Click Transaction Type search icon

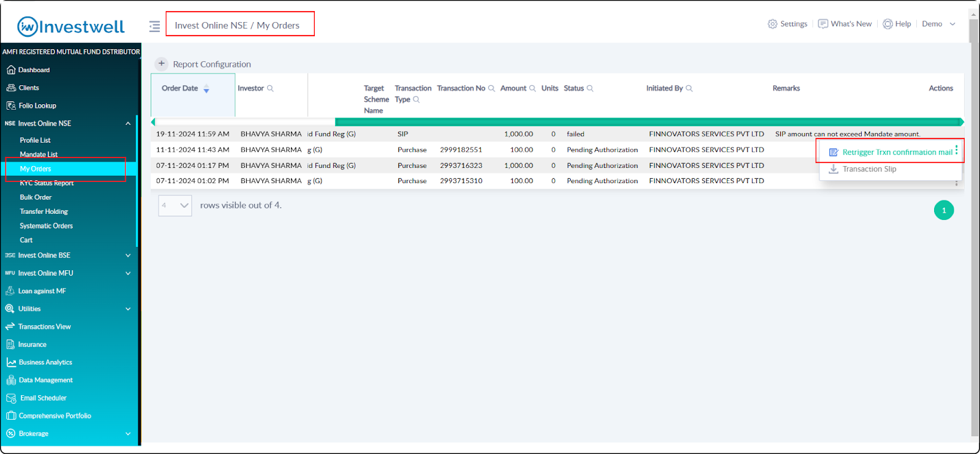417,99
